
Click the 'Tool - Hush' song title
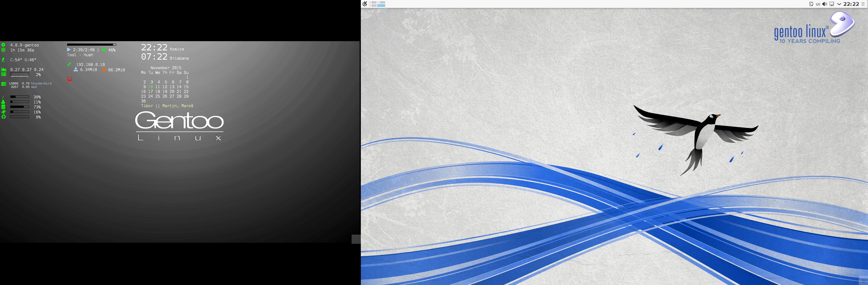click(80, 55)
